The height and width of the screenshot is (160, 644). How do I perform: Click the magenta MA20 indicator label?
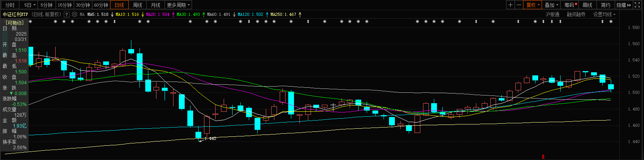pyautogui.click(x=158, y=14)
